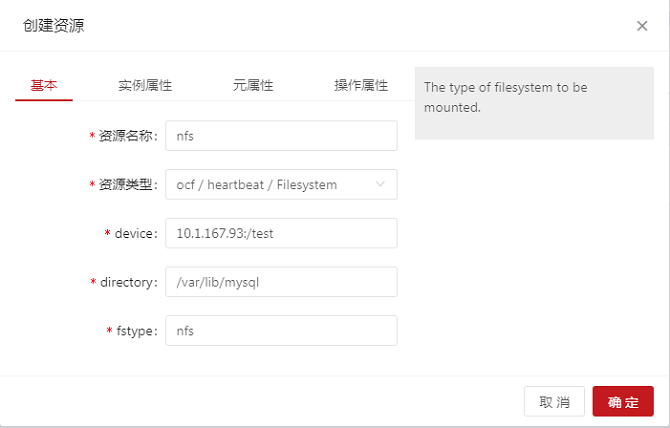Screen dimensions: 670x428
Task: Click the 创建资源 dialog title
Action: click(54, 26)
